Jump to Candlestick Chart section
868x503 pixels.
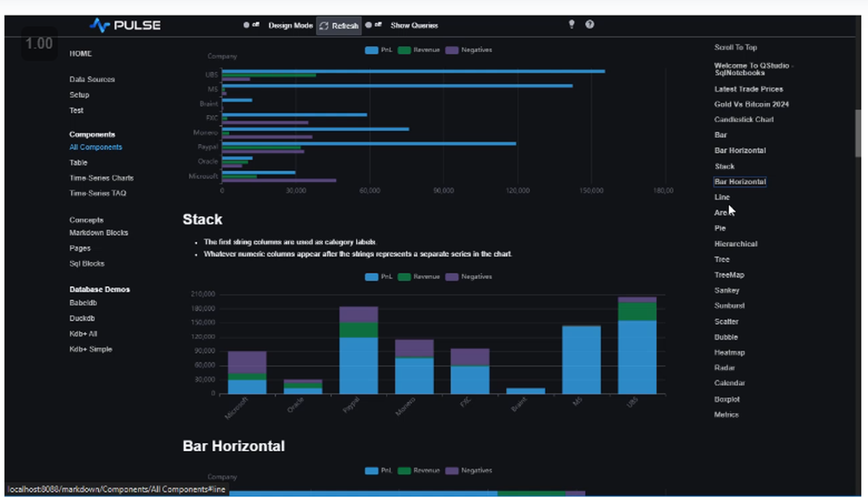[x=744, y=120]
